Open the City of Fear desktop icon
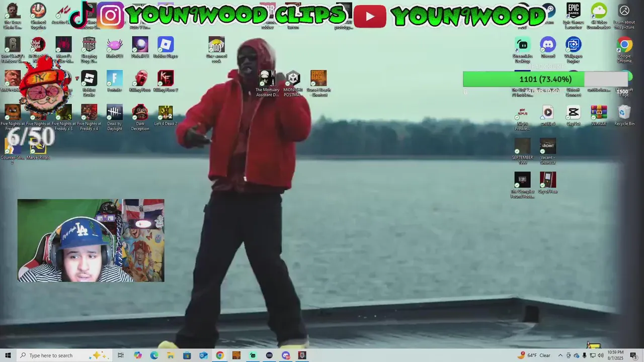The image size is (644, 362). (x=547, y=183)
